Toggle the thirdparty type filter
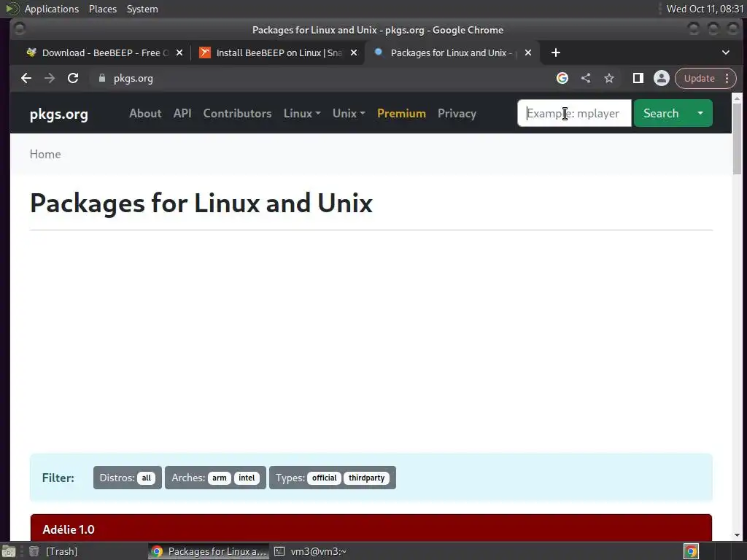747x560 pixels. click(x=366, y=478)
